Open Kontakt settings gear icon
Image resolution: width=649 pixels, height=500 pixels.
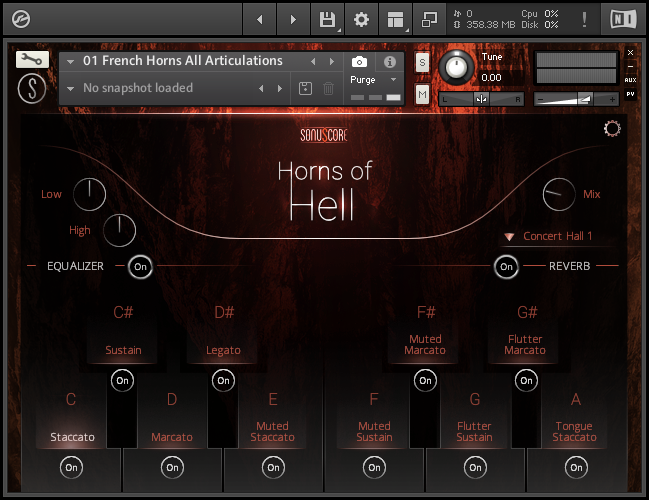click(361, 19)
